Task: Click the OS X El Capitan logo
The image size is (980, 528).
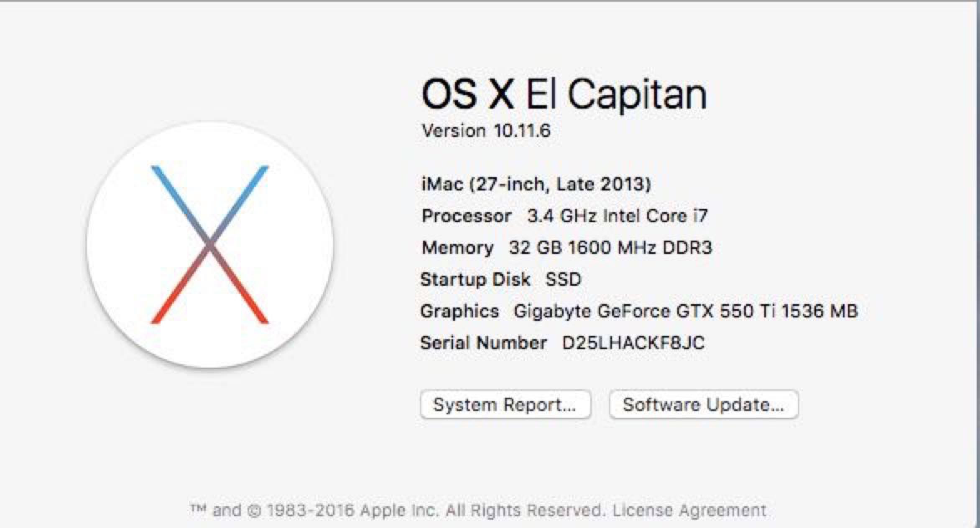Action: (x=210, y=245)
